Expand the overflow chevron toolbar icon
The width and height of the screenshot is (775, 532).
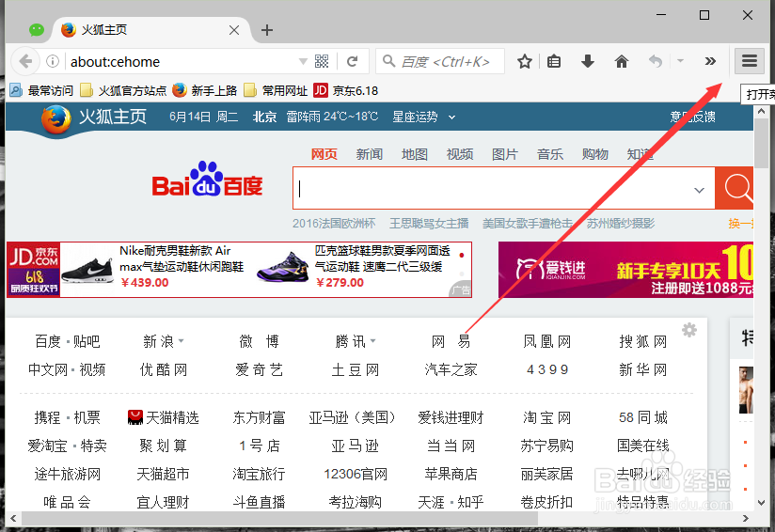pyautogui.click(x=710, y=61)
